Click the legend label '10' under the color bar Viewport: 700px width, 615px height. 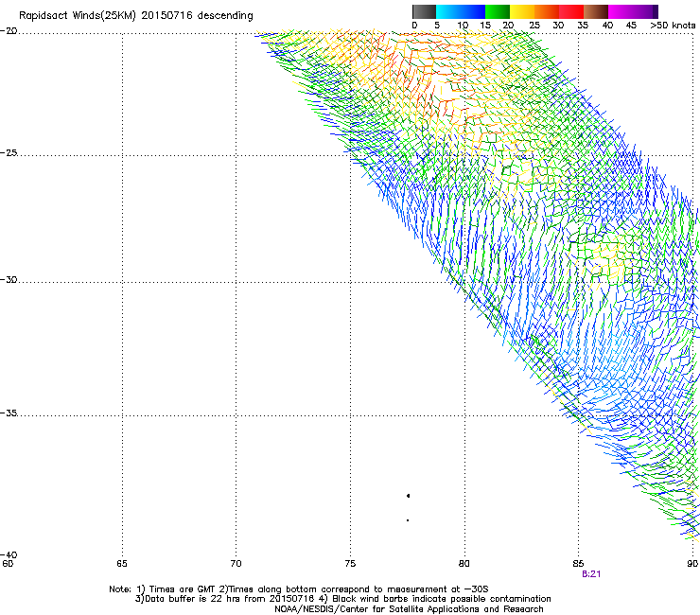click(462, 26)
